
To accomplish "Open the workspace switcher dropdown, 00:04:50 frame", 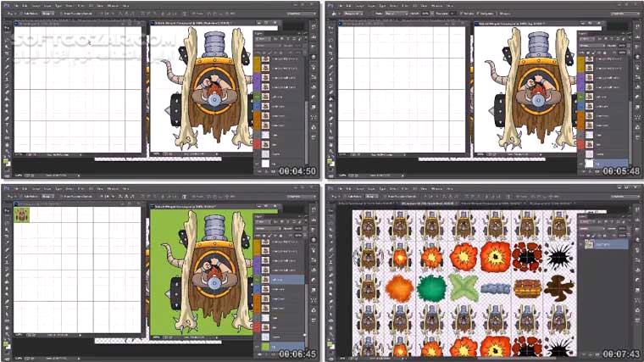I will tap(301, 14).
